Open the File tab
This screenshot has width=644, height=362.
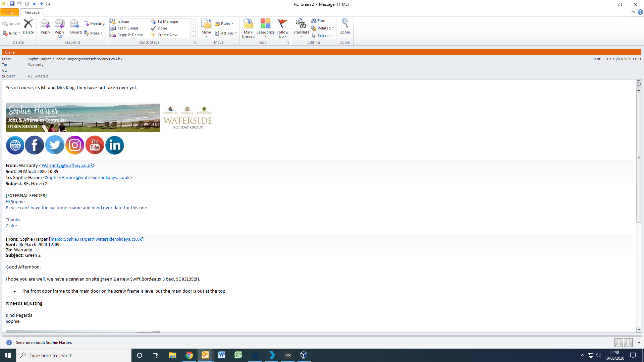click(9, 12)
